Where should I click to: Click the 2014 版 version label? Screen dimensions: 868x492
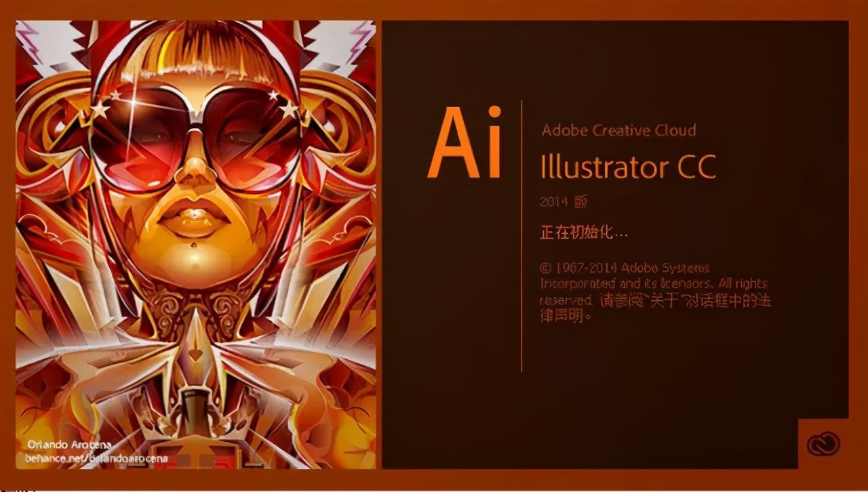563,202
